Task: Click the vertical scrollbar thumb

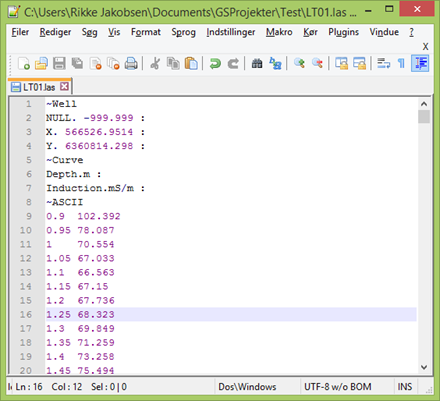Action: [424, 117]
